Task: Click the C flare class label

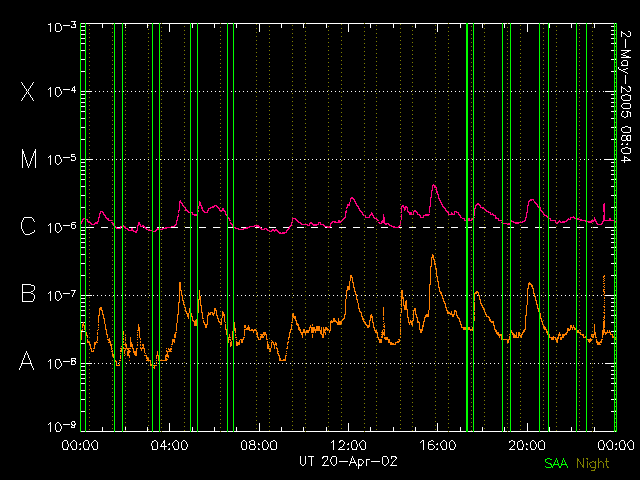Action: click(x=28, y=226)
